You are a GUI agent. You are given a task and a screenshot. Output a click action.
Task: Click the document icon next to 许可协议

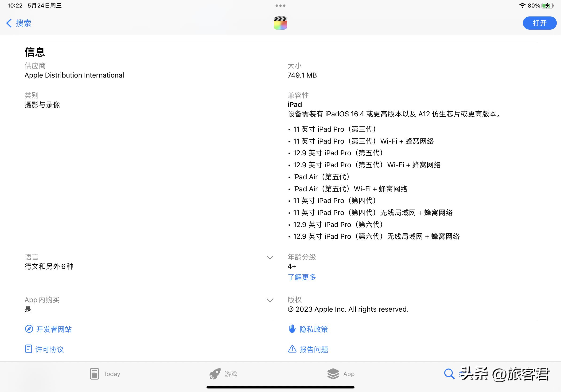pos(29,349)
